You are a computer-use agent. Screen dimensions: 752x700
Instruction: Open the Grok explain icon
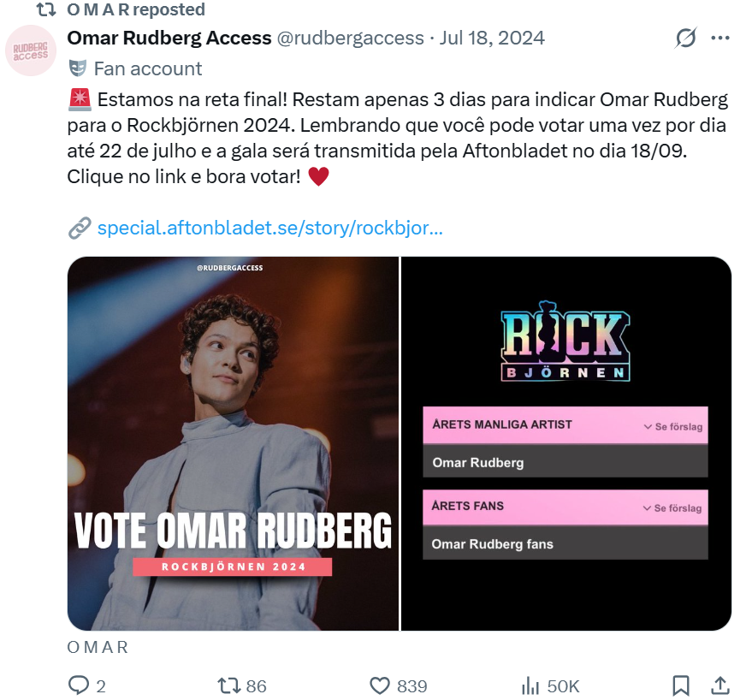(x=685, y=39)
